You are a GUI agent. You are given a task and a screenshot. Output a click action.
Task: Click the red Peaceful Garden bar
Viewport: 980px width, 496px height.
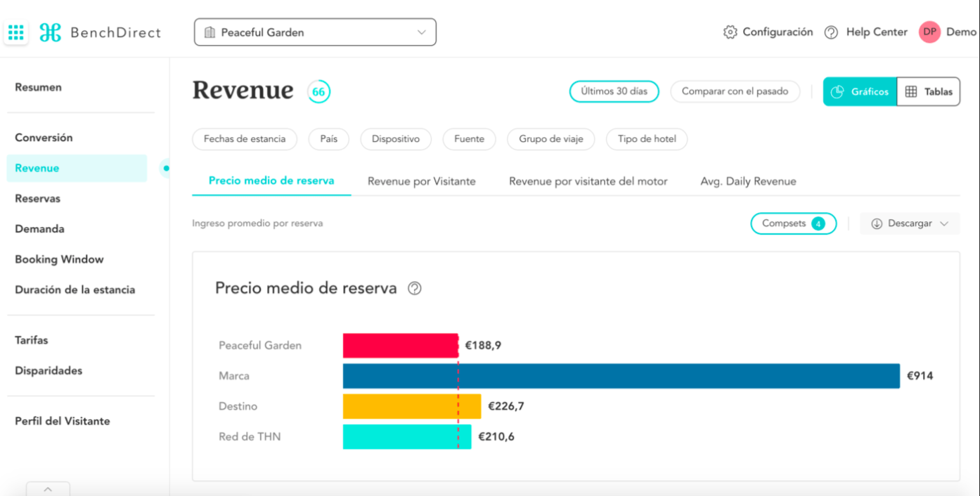click(x=401, y=346)
